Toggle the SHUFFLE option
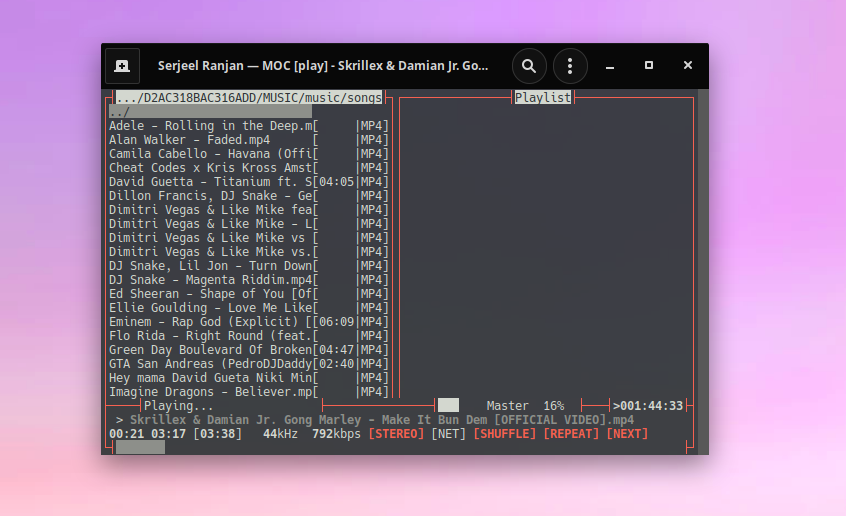 [x=505, y=434]
